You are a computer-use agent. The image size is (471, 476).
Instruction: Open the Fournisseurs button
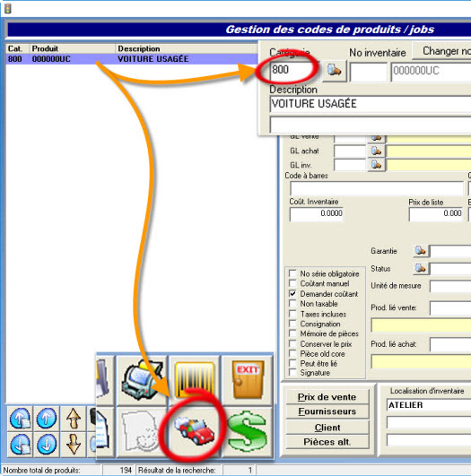click(x=327, y=411)
